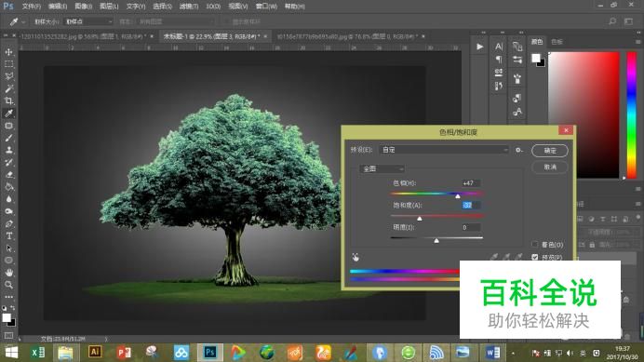Pick a color in the red color field
Image resolution: width=644 pixels, height=362 pixels.
pos(584,115)
